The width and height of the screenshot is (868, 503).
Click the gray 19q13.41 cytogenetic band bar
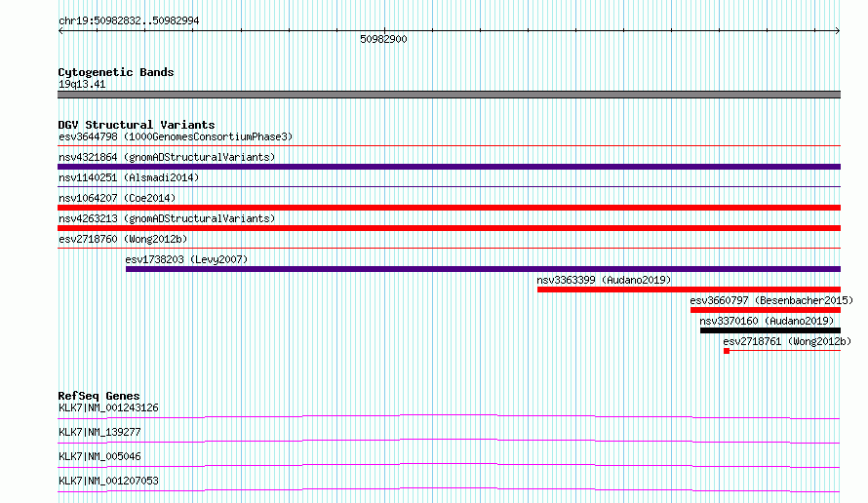click(x=449, y=95)
